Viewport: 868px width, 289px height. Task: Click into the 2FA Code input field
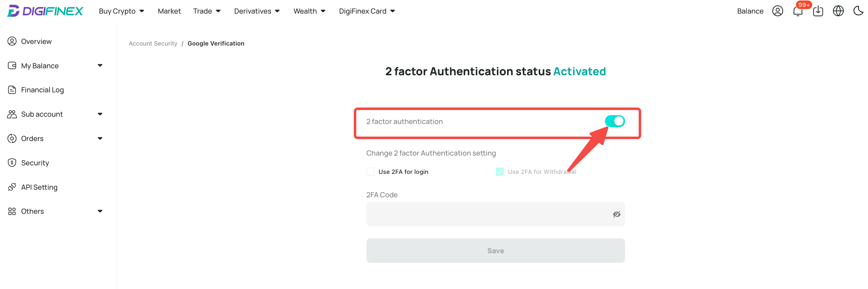495,214
